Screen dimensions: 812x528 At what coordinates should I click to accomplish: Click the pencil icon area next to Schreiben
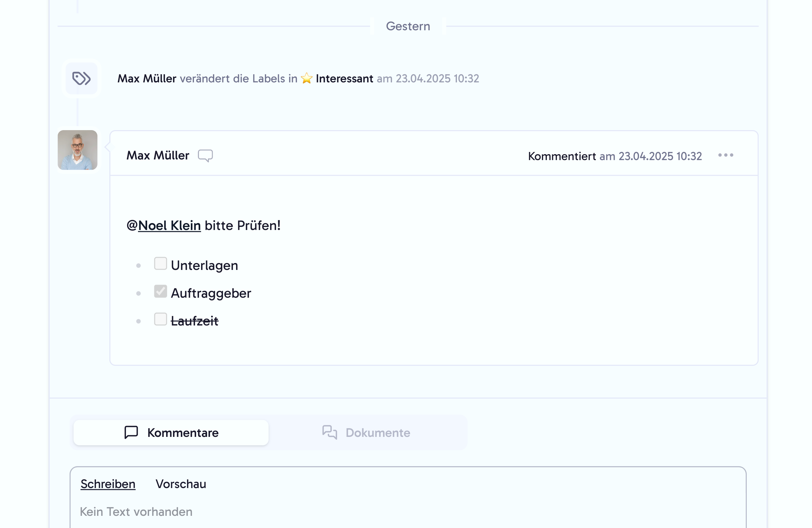(x=107, y=484)
